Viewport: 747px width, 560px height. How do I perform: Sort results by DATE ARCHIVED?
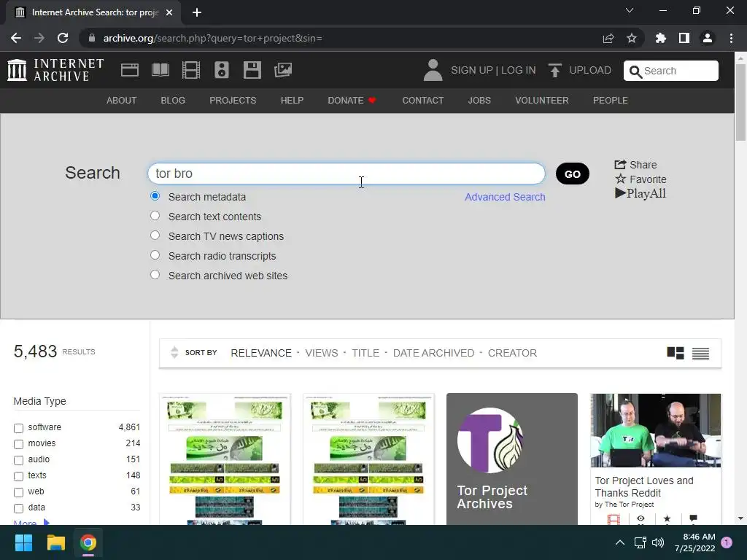point(433,353)
